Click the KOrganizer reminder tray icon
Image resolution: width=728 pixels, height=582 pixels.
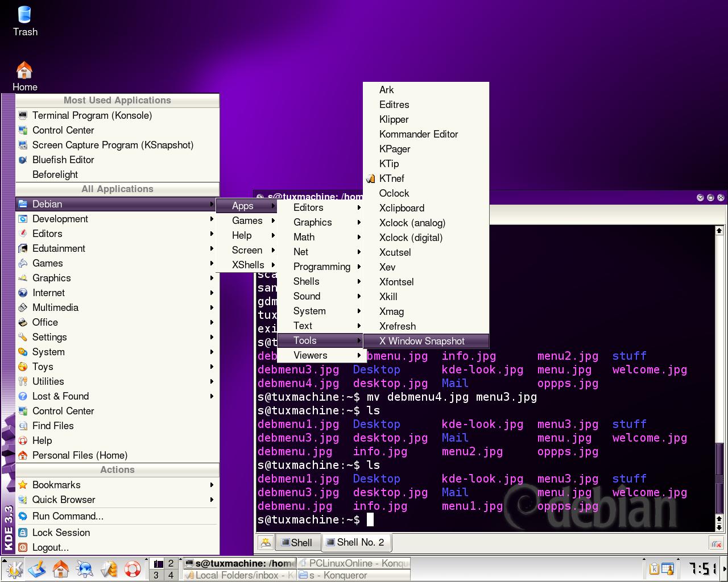coord(668,569)
